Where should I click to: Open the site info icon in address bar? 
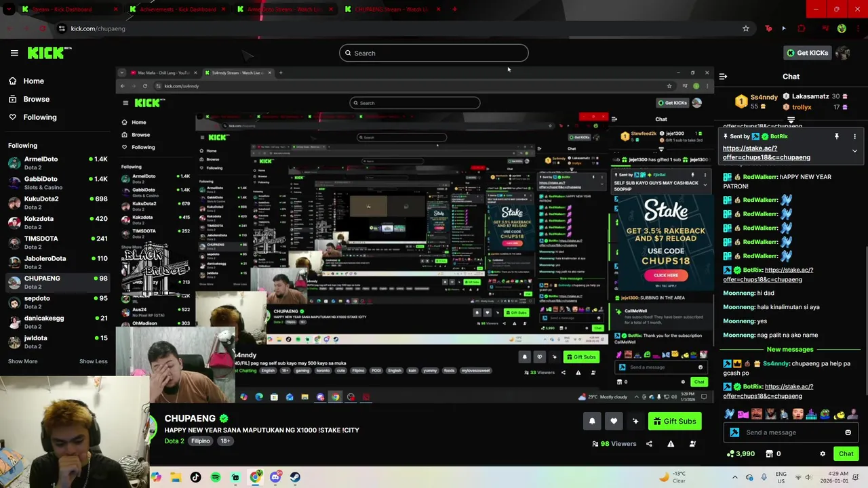click(62, 28)
